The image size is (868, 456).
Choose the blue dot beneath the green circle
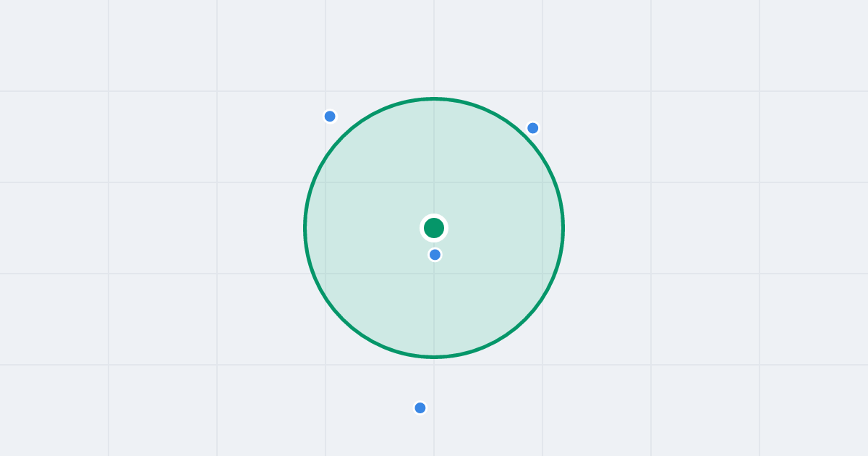420,408
